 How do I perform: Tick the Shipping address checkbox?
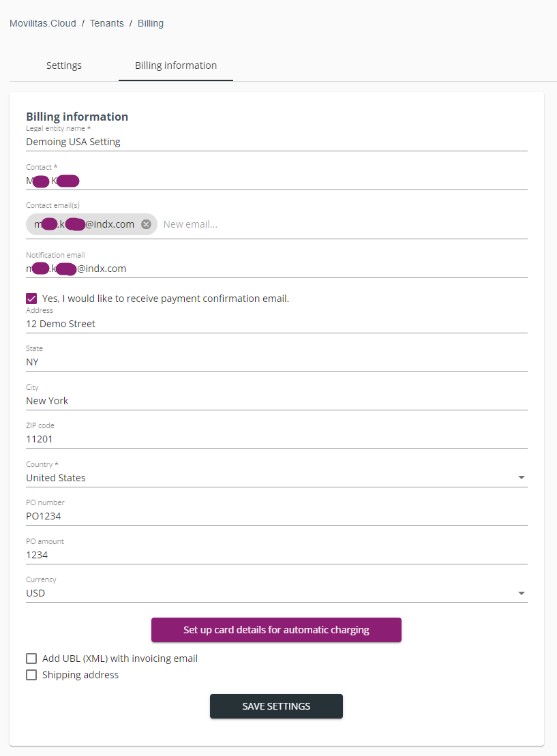point(31,675)
